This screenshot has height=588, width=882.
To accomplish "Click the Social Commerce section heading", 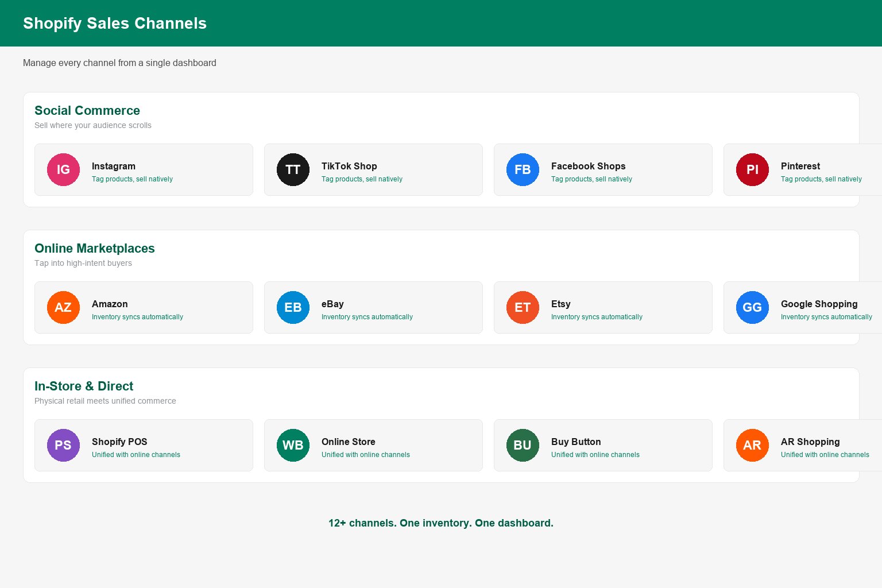I will pos(87,110).
